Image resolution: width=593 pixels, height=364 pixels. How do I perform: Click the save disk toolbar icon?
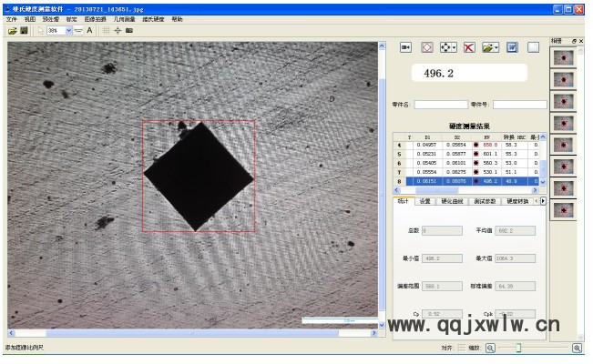coord(24,31)
